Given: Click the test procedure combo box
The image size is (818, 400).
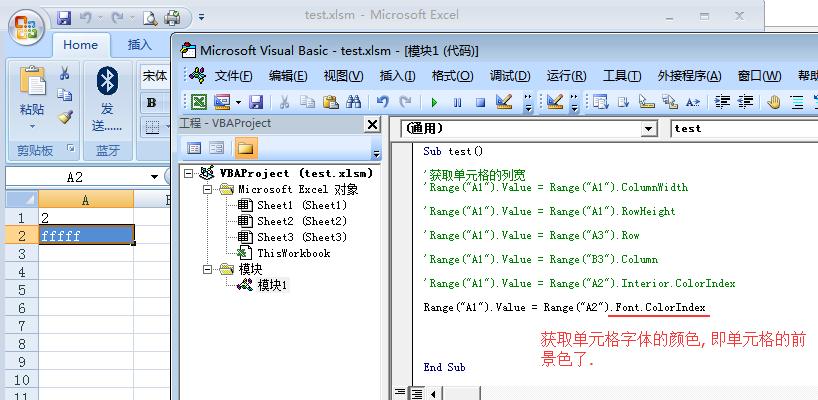Looking at the screenshot, I should (x=744, y=129).
